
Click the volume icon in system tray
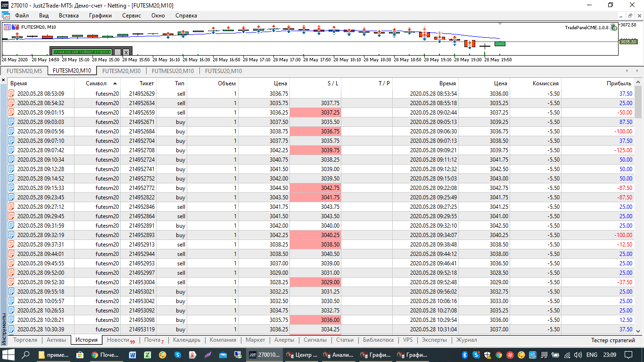(x=578, y=354)
